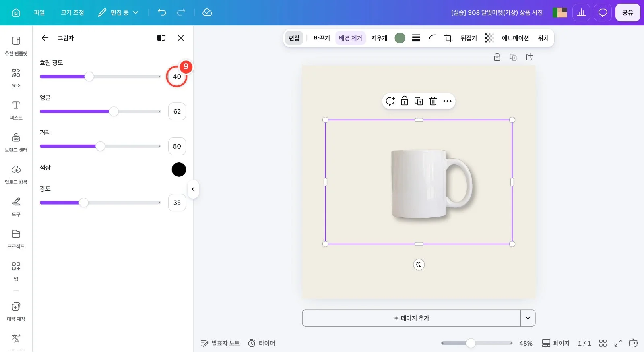Open grid view icon in bottom bar

pyautogui.click(x=603, y=343)
